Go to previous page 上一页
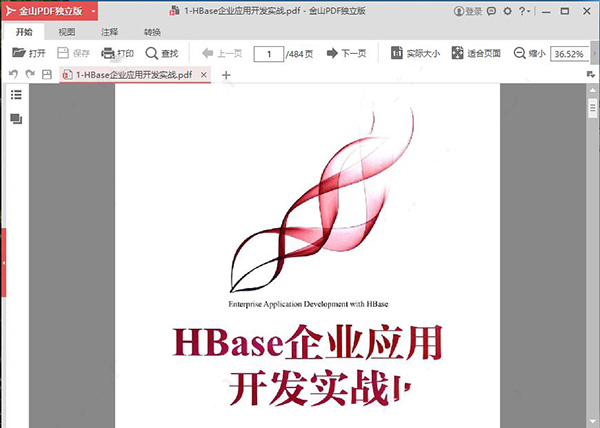Screen dimensions: 600x428 pyautogui.click(x=222, y=53)
